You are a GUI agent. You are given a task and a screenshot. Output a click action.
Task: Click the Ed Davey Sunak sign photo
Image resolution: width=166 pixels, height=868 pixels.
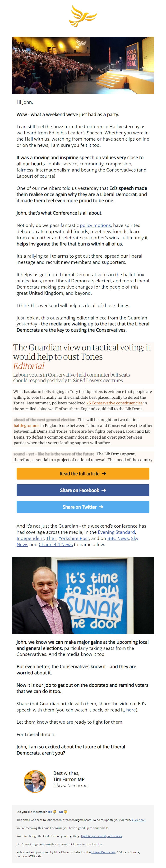point(83,595)
